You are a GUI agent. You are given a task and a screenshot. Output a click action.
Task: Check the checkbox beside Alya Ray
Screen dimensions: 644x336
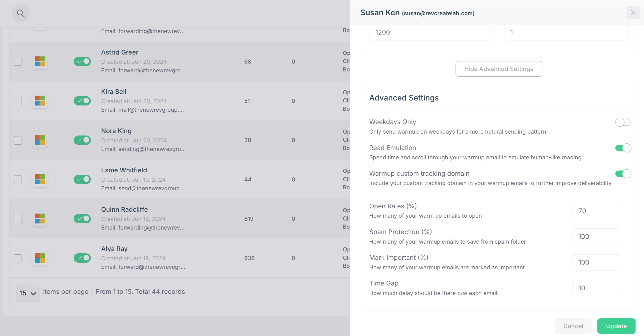[18, 258]
